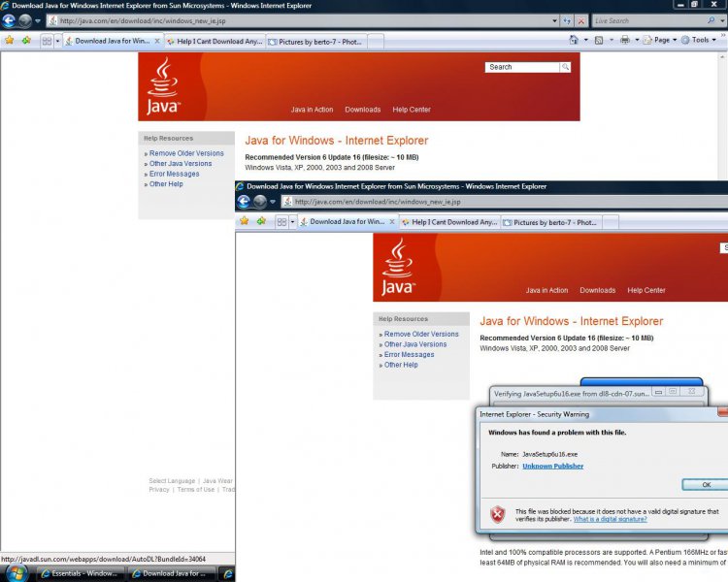Click the Java logo in rear window
This screenshot has height=582, width=728.
tap(162, 86)
